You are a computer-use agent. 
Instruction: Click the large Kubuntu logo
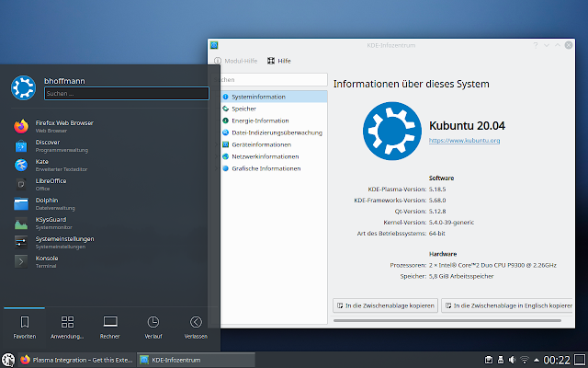[392, 131]
